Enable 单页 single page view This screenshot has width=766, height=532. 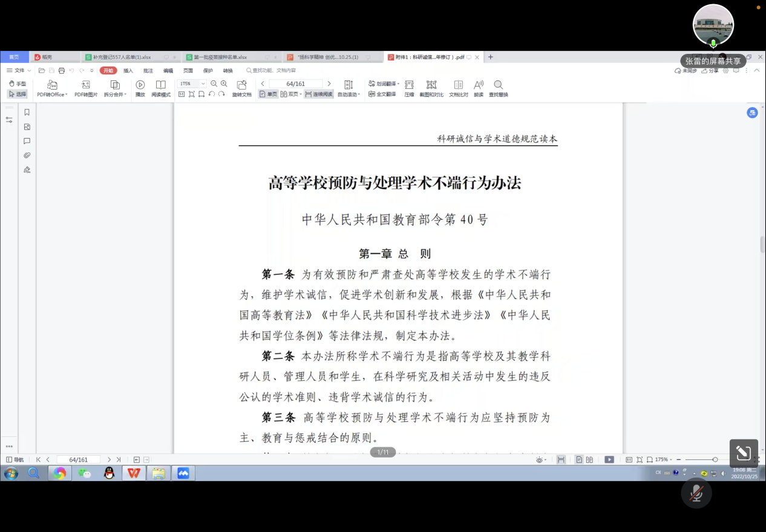(268, 94)
